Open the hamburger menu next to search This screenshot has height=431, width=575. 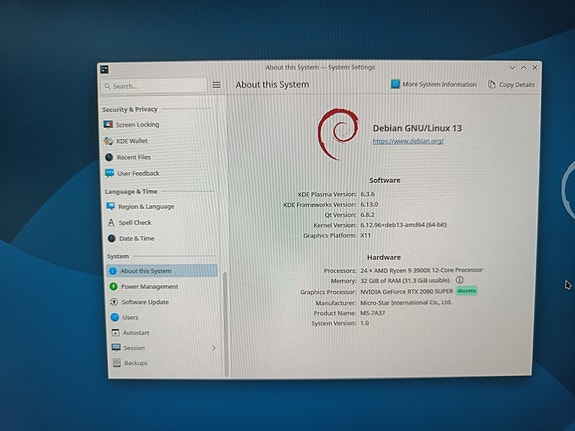pos(217,85)
